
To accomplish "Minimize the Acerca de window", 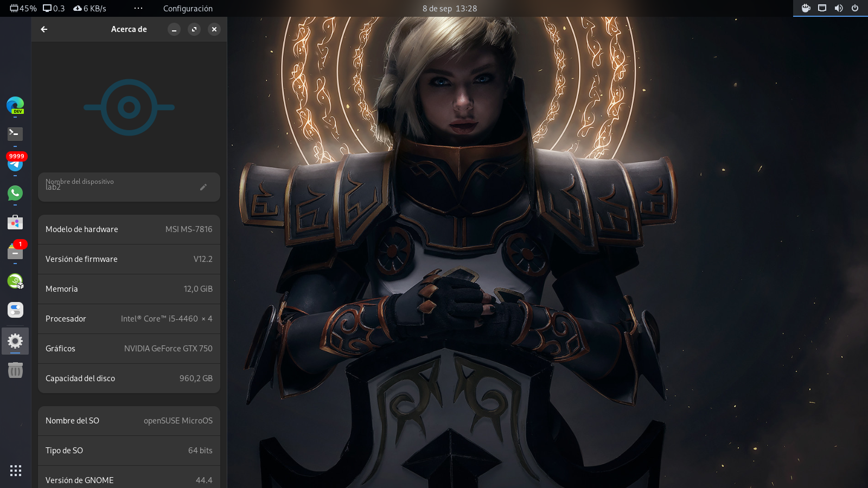I will pos(174,29).
